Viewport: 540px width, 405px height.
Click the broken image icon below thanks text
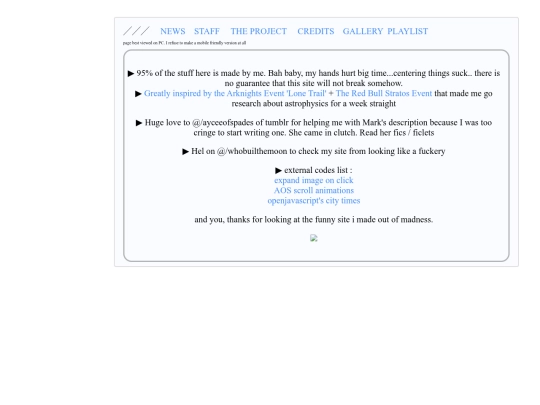pyautogui.click(x=314, y=238)
